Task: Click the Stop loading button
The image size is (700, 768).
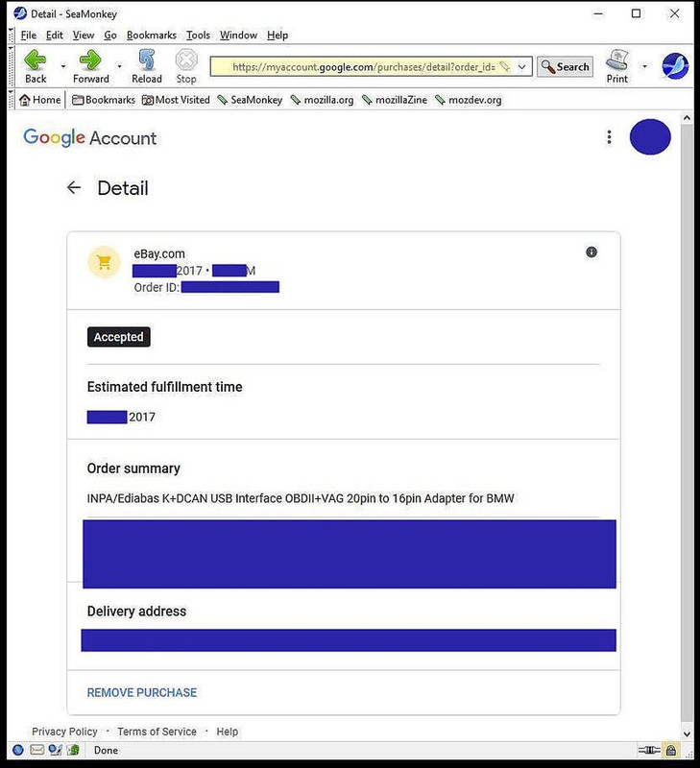Action: click(186, 66)
